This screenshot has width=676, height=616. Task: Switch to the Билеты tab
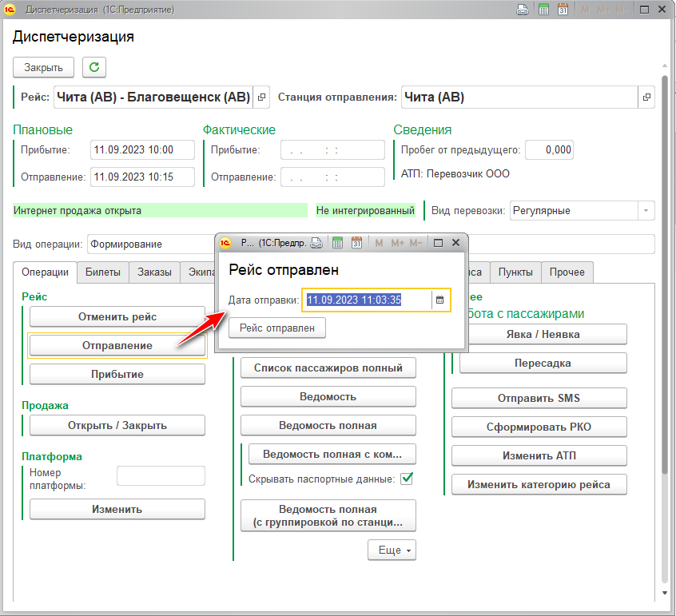point(102,272)
